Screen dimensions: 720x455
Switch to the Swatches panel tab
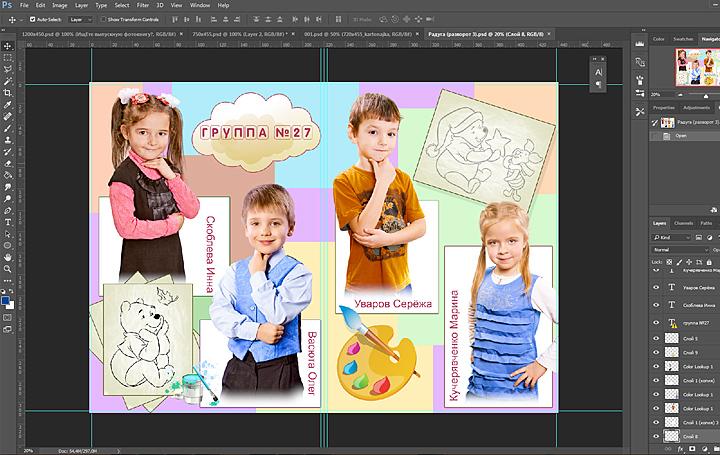click(x=683, y=39)
